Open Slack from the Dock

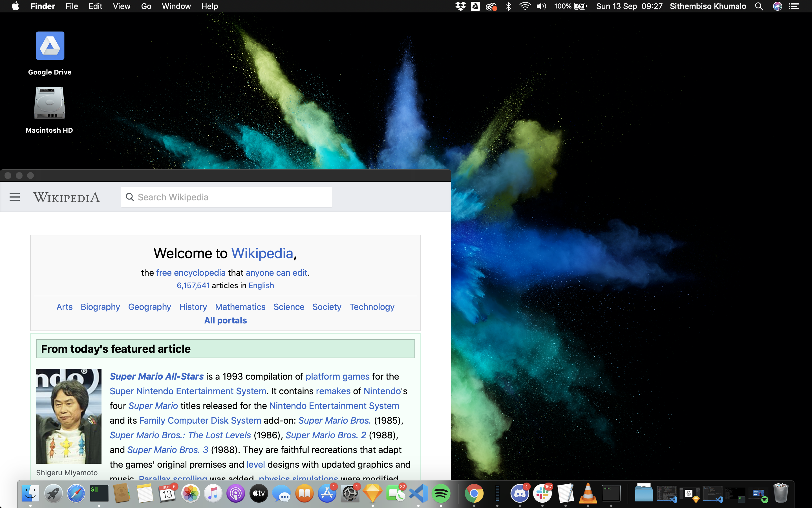tap(542, 493)
